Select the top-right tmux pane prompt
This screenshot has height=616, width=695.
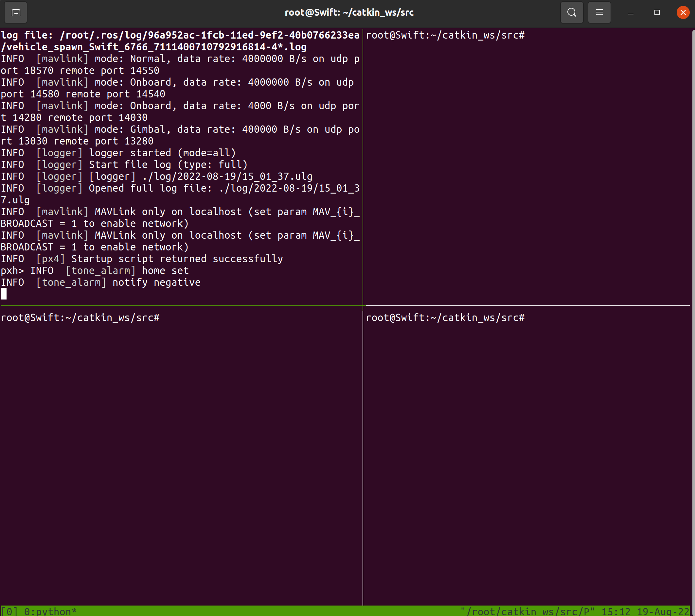pyautogui.click(x=445, y=35)
